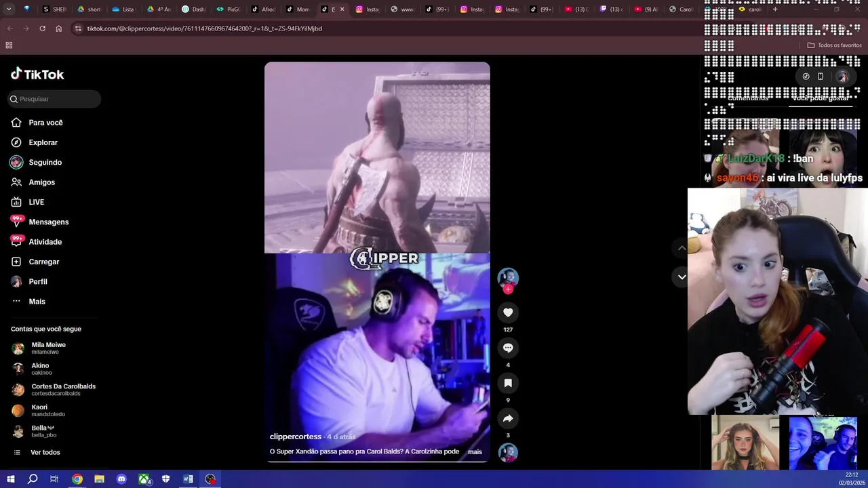Screen dimensions: 868x488
Task: Open Xbox app from taskbar
Action: [x=144, y=479]
